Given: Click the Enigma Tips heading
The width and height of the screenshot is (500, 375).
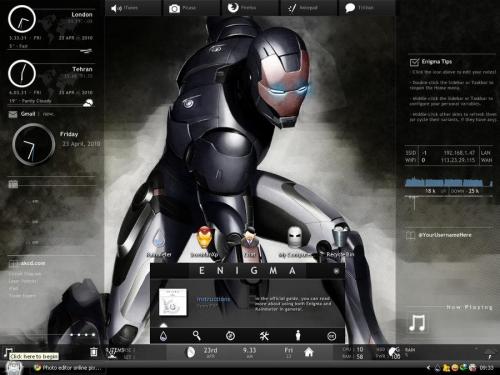Looking at the screenshot, I should pos(437,62).
